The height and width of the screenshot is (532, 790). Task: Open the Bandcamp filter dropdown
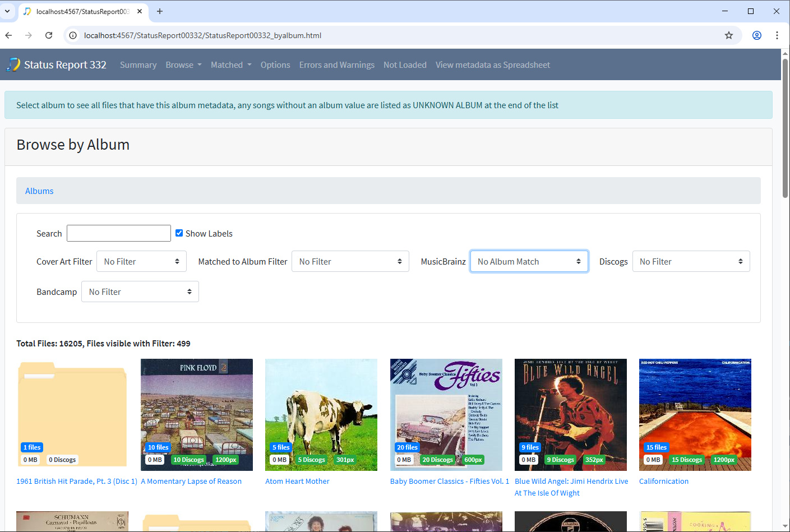click(140, 292)
